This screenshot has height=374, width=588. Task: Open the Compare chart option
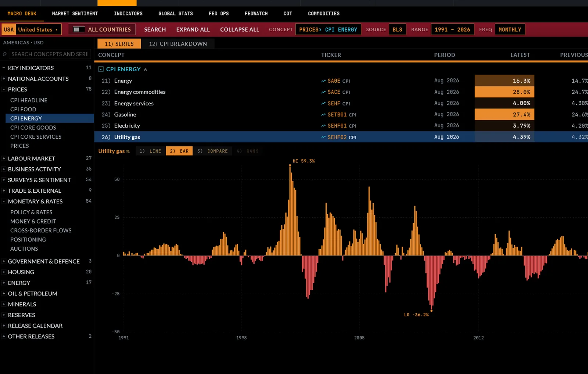tap(212, 151)
